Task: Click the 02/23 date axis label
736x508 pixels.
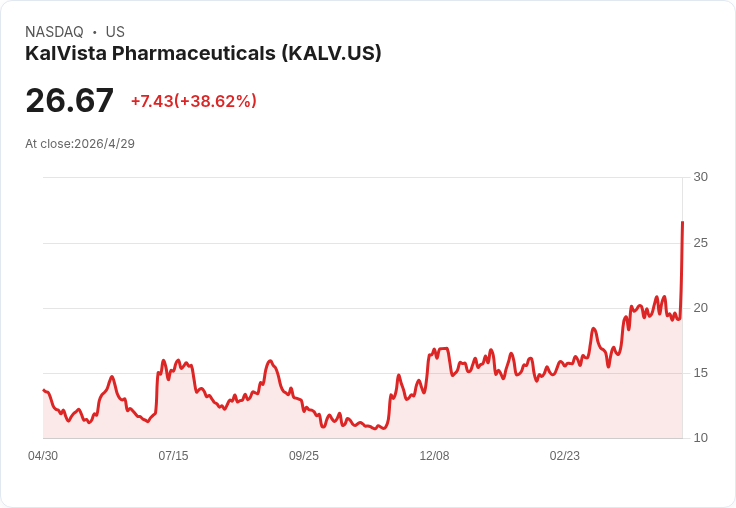Action: point(565,456)
